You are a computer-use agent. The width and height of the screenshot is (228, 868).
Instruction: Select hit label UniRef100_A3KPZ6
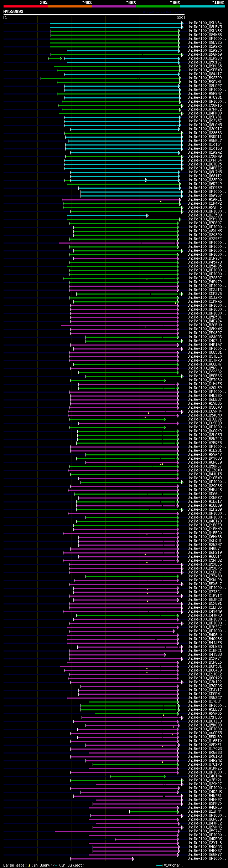(204, 768)
